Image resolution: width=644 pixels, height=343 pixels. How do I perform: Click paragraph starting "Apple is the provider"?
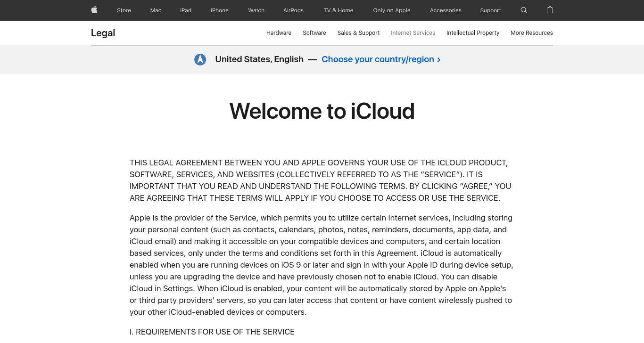coord(322,265)
